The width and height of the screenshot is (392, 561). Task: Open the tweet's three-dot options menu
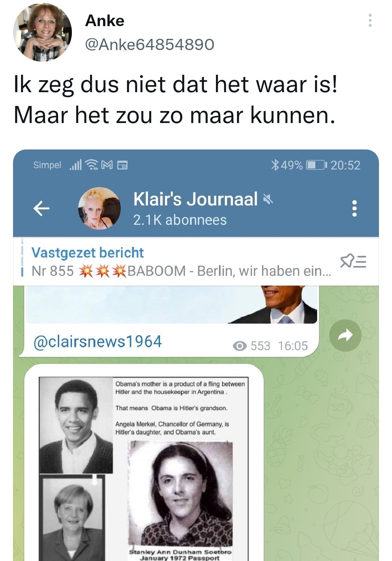[370, 20]
